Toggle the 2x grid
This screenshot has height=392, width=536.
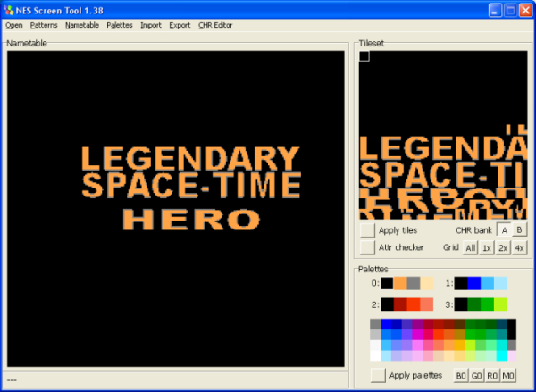coord(503,247)
